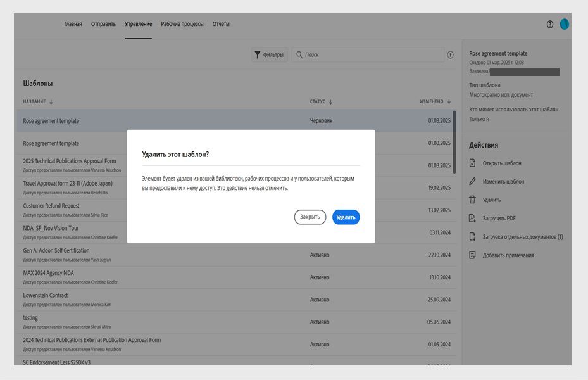
Task: Select the Управление tab
Action: [x=139, y=24]
